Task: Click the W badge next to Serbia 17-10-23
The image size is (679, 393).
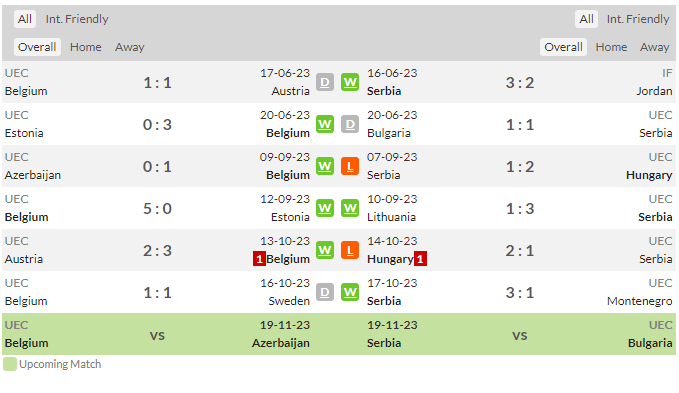Action: pyautogui.click(x=350, y=292)
